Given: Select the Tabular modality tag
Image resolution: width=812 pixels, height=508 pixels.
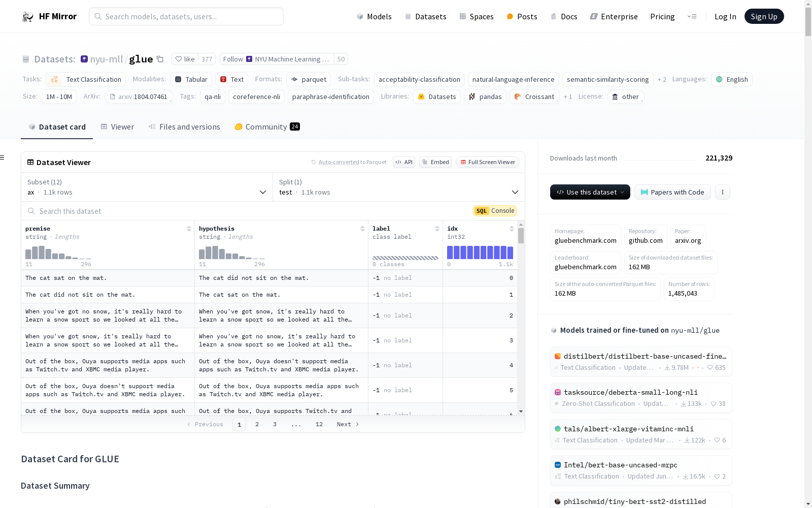Looking at the screenshot, I should [191, 79].
